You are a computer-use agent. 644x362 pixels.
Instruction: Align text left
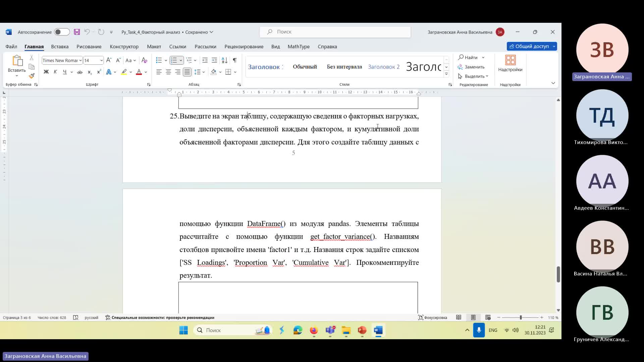[x=159, y=72]
